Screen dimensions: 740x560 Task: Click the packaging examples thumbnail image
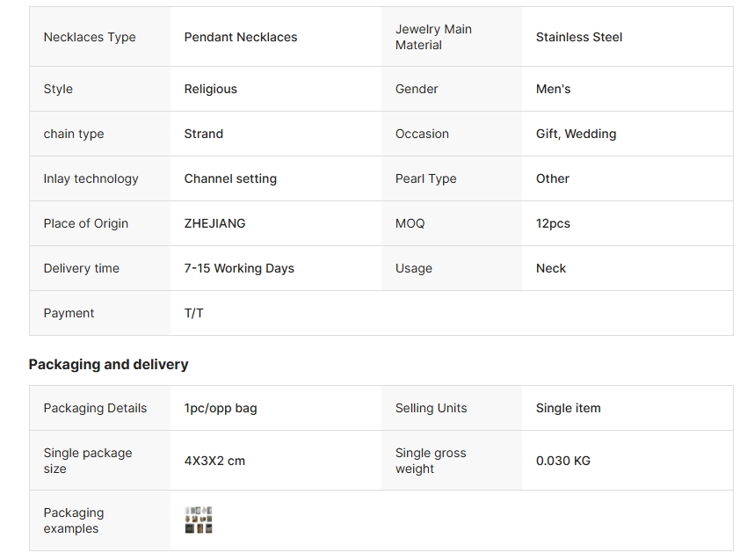[199, 520]
